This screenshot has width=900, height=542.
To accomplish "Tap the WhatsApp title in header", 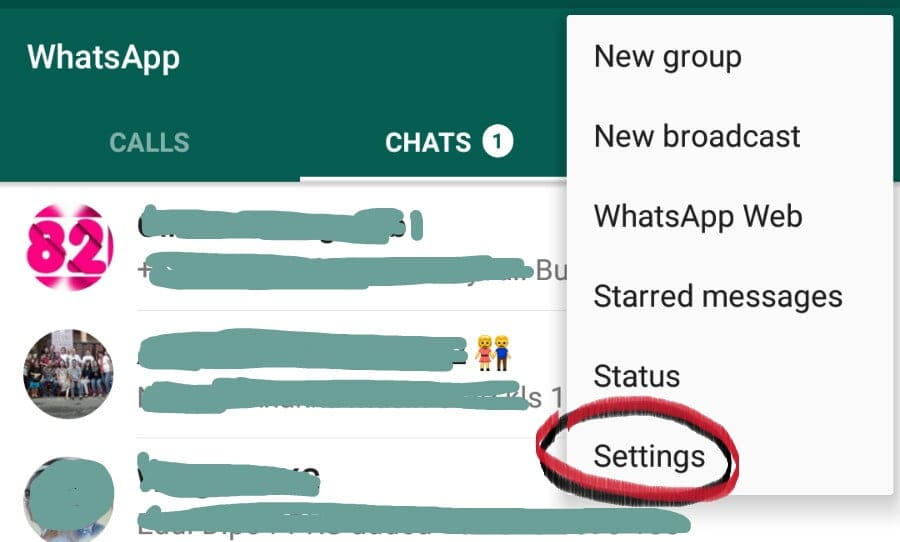I will pyautogui.click(x=103, y=58).
